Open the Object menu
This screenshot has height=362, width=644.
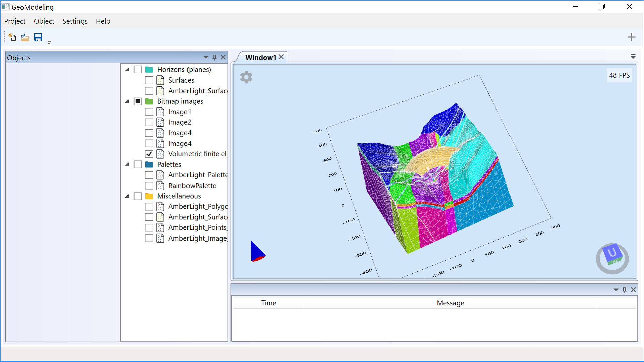click(44, 21)
